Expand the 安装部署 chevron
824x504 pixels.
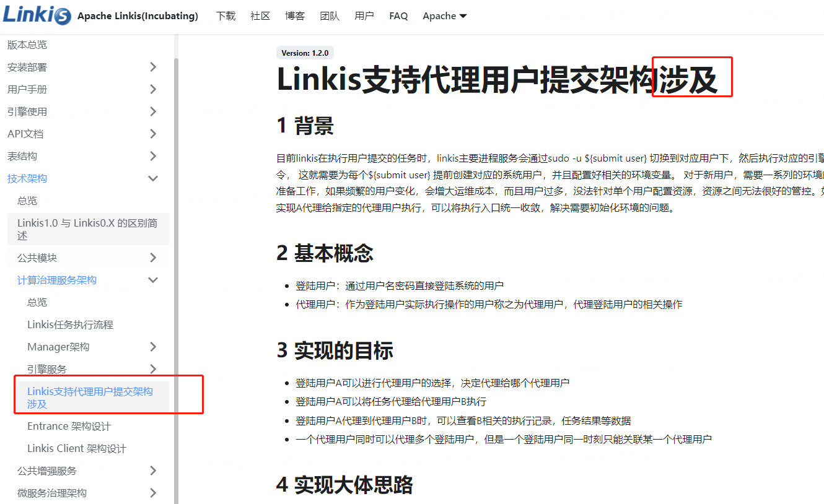click(153, 67)
